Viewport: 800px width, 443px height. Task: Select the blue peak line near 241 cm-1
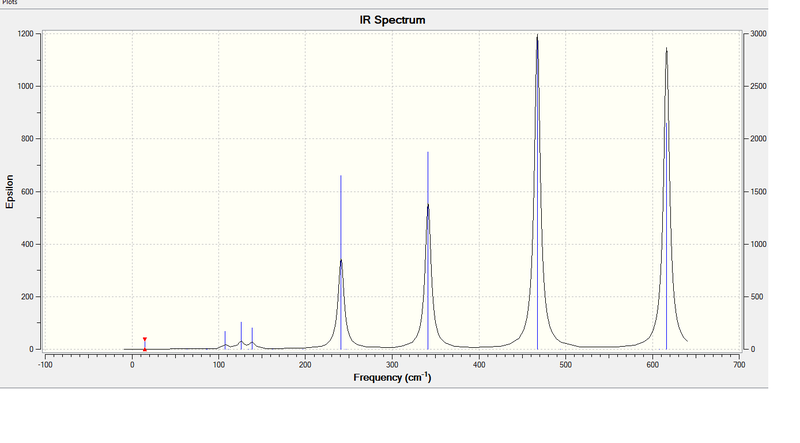[x=341, y=262]
